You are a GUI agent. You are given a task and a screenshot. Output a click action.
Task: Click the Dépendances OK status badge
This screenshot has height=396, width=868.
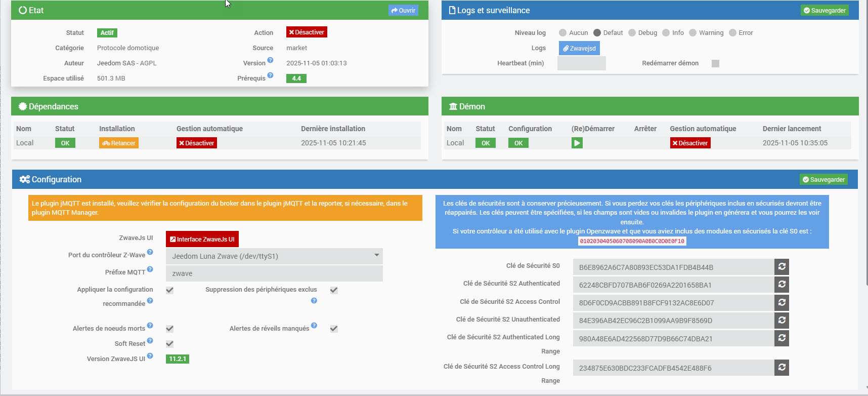click(65, 143)
